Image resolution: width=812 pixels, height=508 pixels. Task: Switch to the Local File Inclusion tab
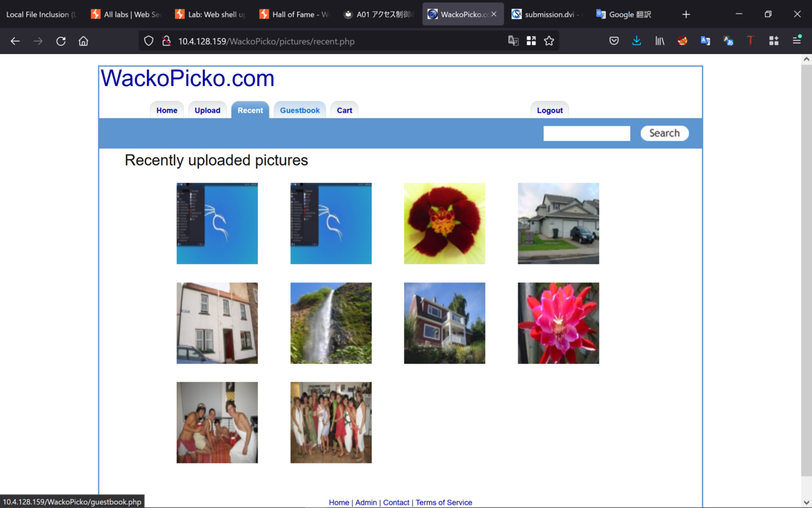click(x=41, y=14)
